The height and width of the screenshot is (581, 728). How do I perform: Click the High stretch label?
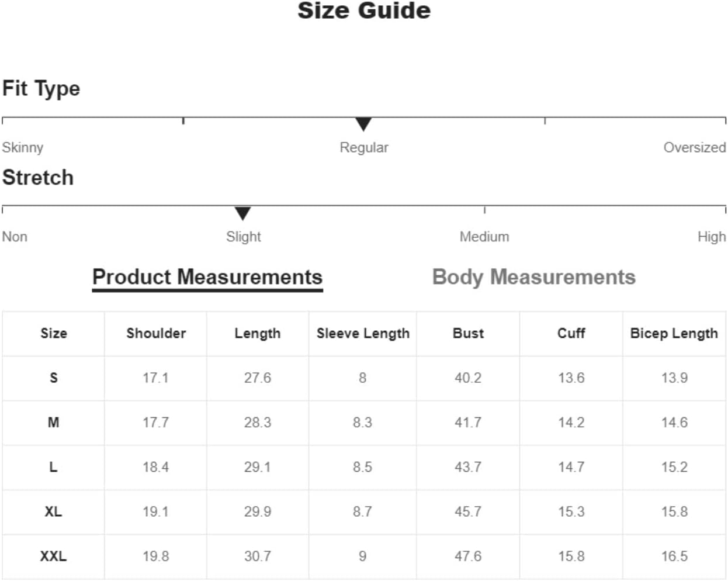tap(712, 237)
